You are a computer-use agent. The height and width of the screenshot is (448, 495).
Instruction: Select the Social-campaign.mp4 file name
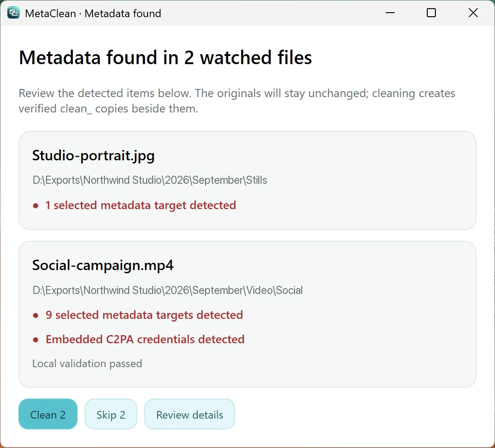(x=103, y=265)
